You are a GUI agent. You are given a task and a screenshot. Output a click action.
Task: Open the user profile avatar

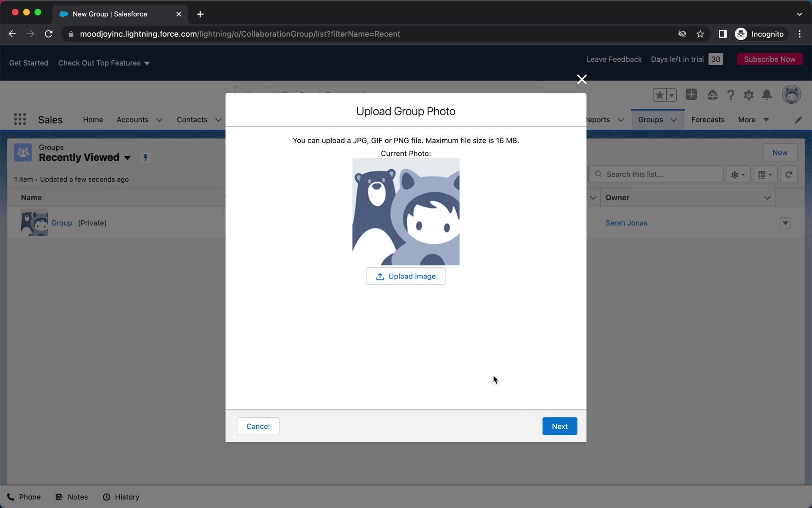(791, 94)
